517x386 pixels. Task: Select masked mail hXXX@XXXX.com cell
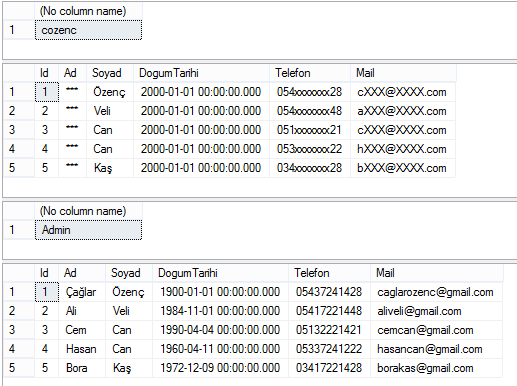(403, 149)
